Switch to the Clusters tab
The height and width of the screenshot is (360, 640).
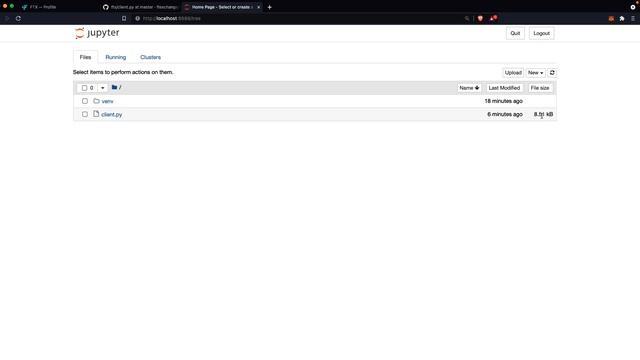(150, 57)
